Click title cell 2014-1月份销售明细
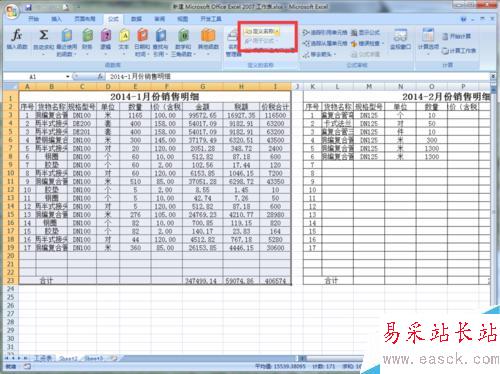Image resolution: width=500 pixels, height=374 pixels. pos(155,97)
